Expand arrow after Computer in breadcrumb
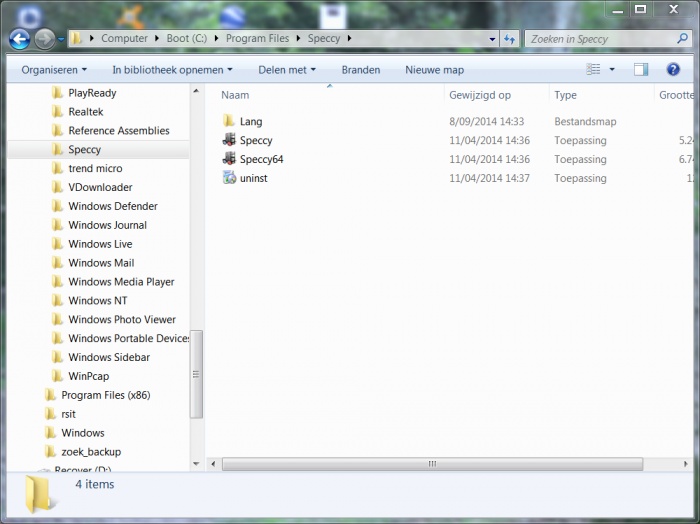Screen dimensions: 700x524 [x=157, y=38]
